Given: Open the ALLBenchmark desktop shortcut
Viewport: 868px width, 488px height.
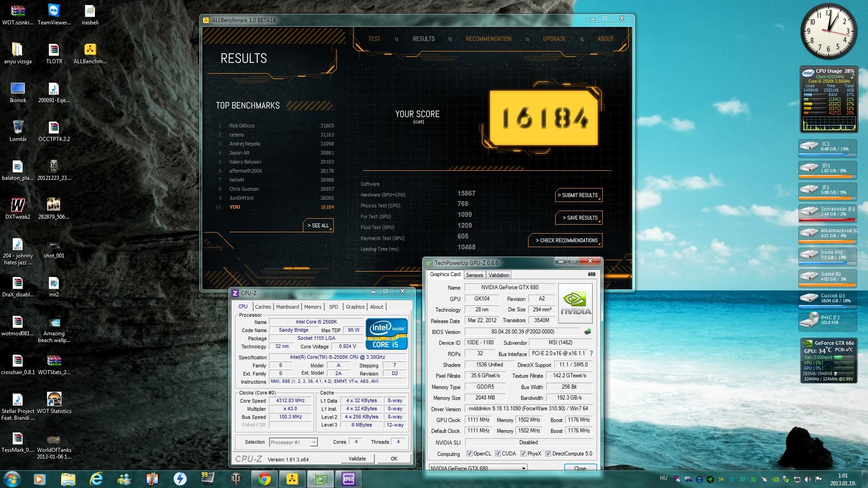Looking at the screenshot, I should point(90,53).
